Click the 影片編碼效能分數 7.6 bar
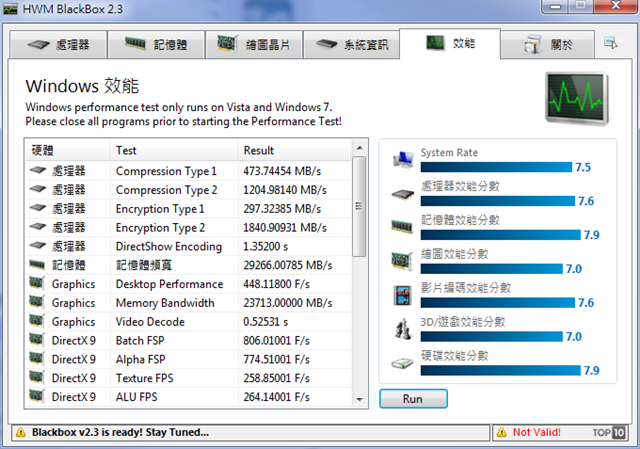 [x=498, y=302]
